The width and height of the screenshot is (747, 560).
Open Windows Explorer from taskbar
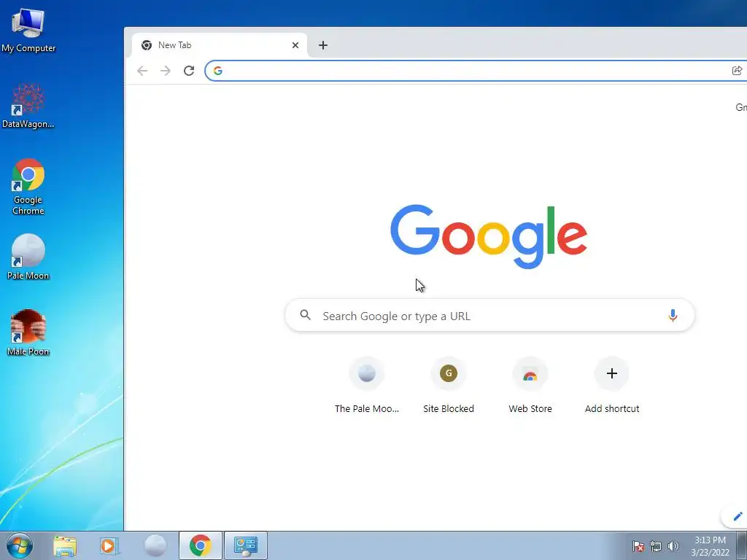65,545
